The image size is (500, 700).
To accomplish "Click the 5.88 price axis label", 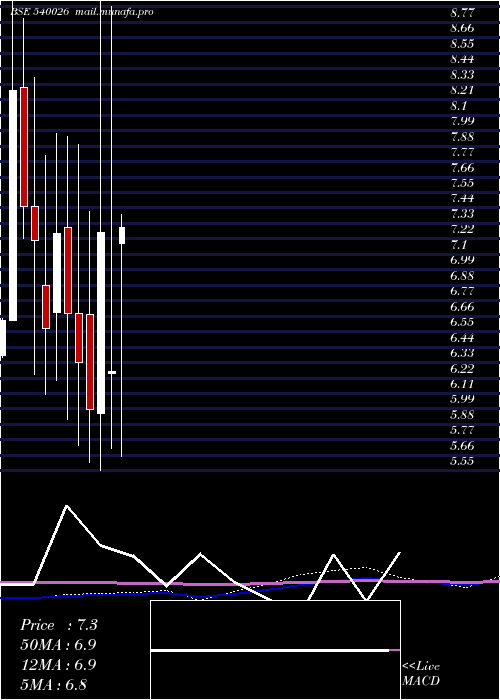I will [x=462, y=415].
